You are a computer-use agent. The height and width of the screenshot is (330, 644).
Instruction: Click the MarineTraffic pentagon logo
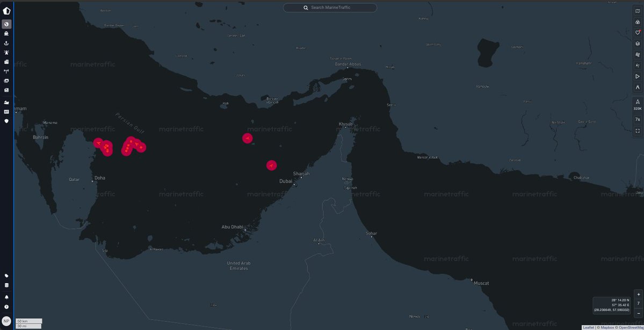pyautogui.click(x=6, y=11)
